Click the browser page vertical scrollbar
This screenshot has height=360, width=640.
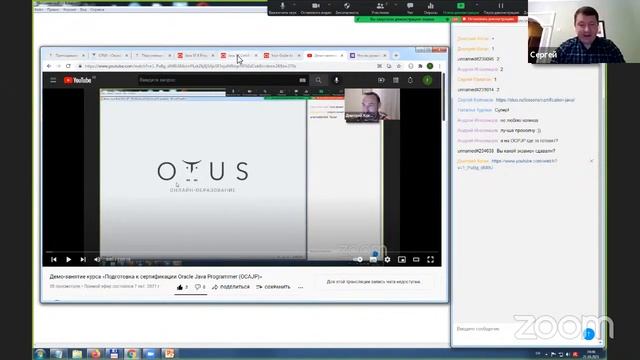(x=444, y=97)
